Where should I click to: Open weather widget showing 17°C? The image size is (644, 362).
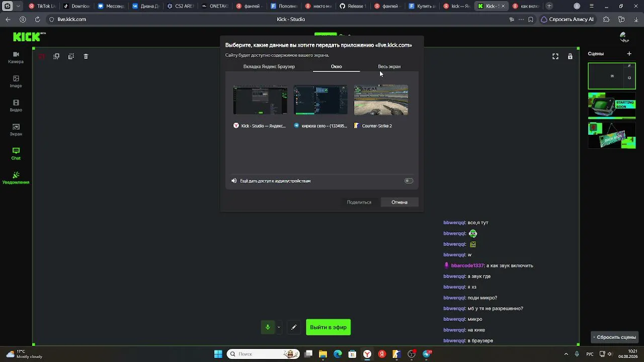[x=24, y=354]
